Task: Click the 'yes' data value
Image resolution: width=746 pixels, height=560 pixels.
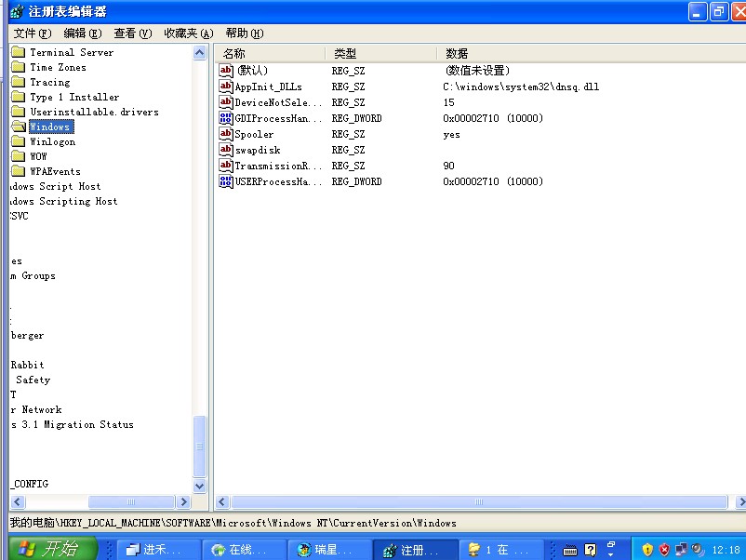Action: pos(451,134)
